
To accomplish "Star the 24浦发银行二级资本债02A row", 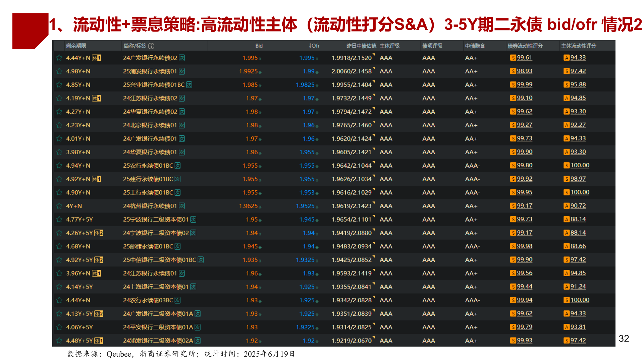I will pos(59,341).
